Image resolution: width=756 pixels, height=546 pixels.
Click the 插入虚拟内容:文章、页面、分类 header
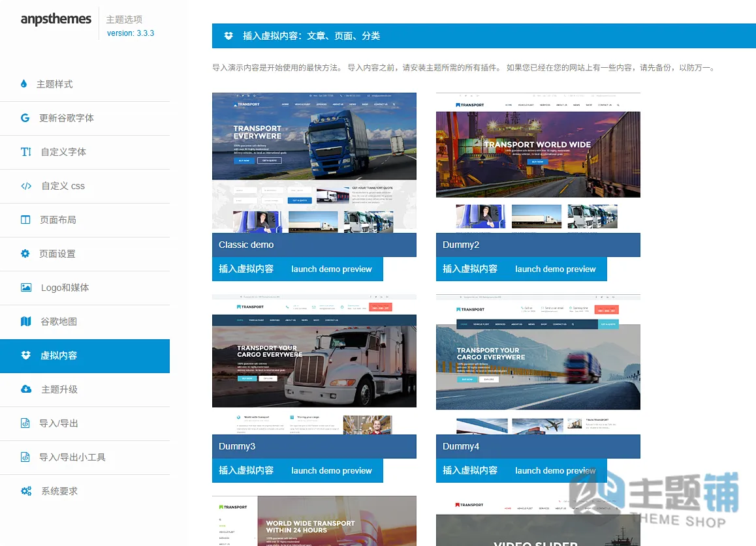coord(311,36)
